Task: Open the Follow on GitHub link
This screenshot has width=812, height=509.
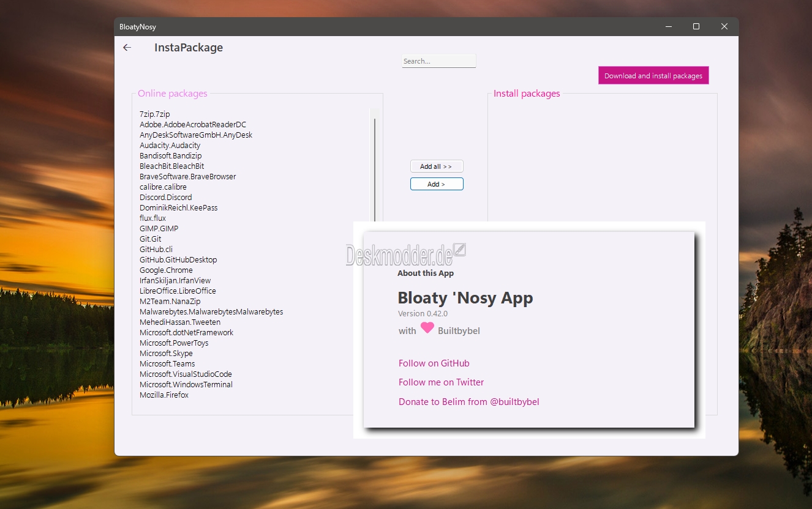Action: [x=434, y=363]
